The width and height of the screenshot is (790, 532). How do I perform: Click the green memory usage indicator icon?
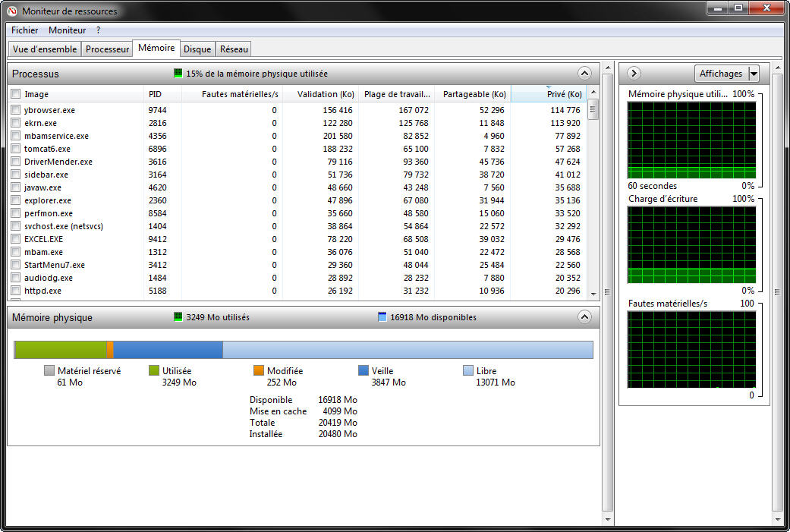pyautogui.click(x=178, y=73)
